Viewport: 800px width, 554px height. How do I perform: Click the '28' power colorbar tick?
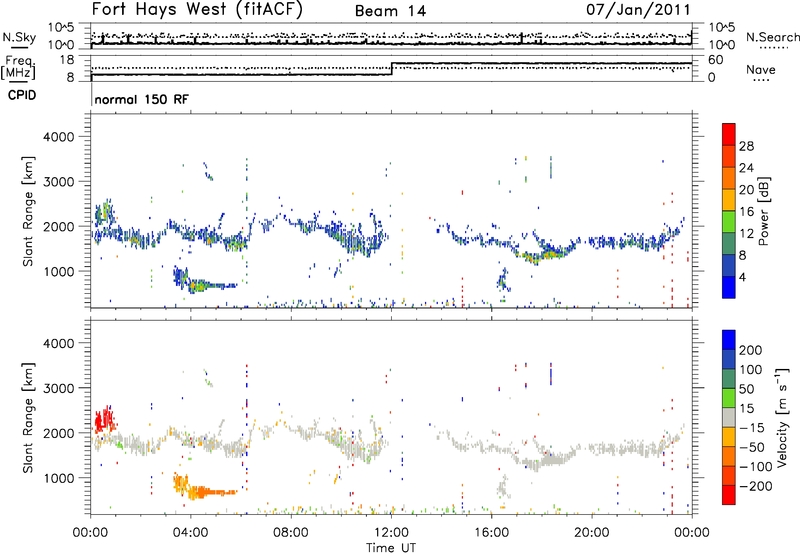coord(746,146)
